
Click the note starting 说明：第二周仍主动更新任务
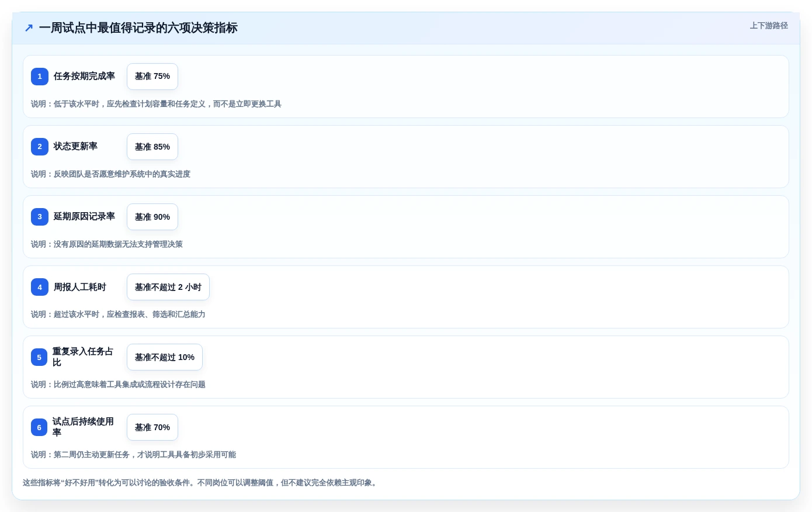tap(133, 455)
